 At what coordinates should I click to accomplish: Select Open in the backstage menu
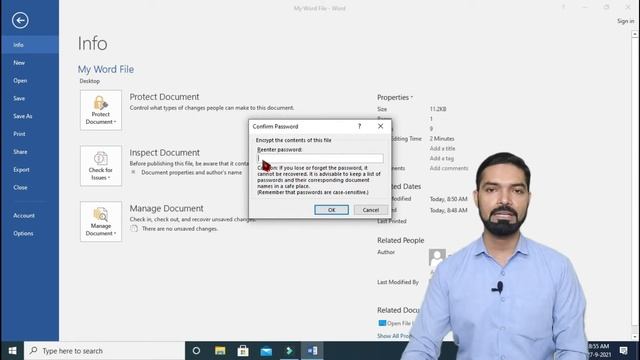pyautogui.click(x=29, y=80)
